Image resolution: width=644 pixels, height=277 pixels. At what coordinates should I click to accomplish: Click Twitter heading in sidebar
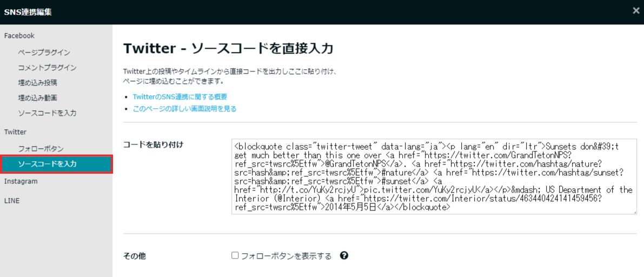pos(15,132)
